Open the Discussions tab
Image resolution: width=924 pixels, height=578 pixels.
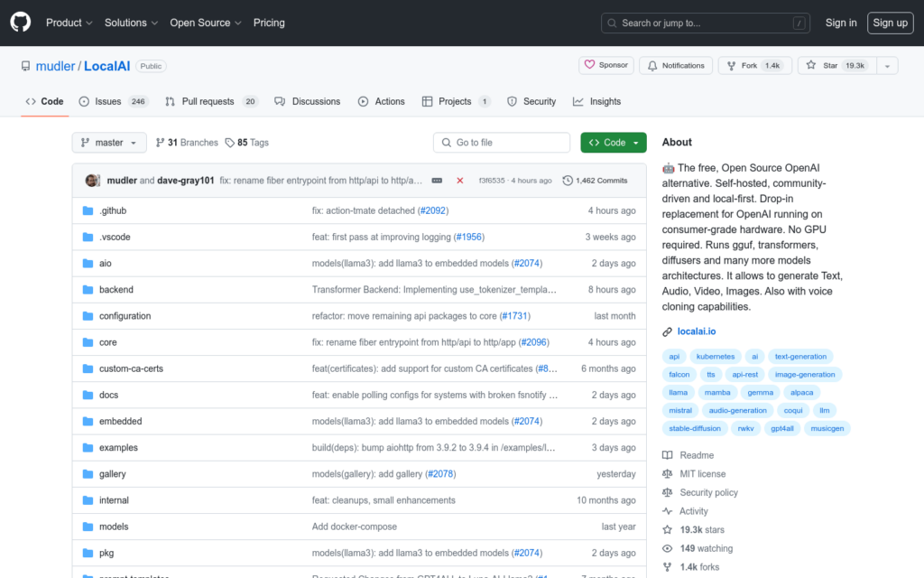(308, 101)
